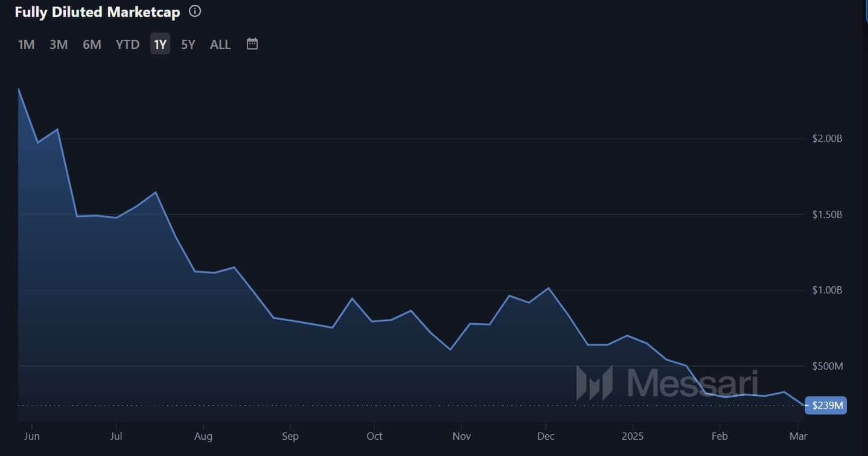Click the Messari logo watermark
Image resolution: width=868 pixels, height=456 pixels.
[667, 383]
